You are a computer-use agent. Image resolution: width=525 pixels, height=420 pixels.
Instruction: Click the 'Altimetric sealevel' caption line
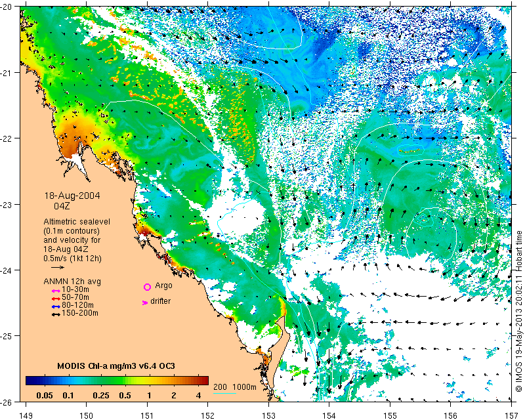click(x=77, y=222)
